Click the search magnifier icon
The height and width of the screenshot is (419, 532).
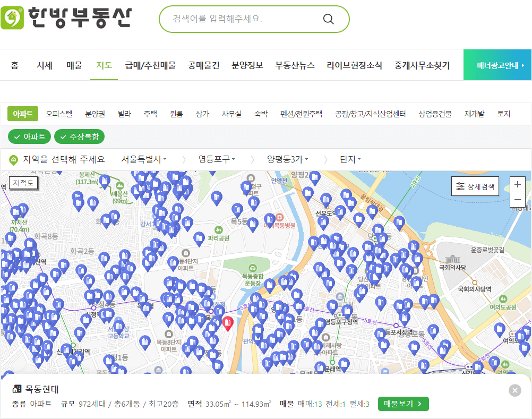coord(328,19)
